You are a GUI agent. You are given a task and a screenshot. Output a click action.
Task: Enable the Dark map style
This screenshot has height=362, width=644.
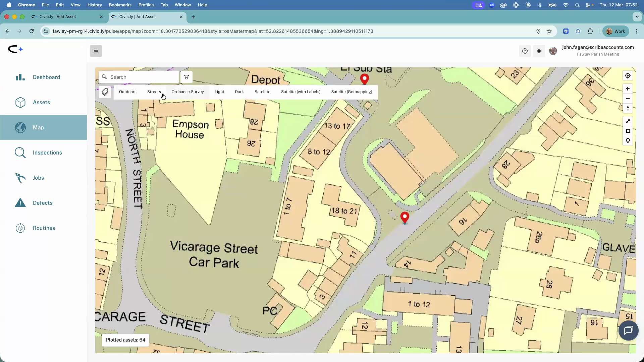(x=239, y=92)
